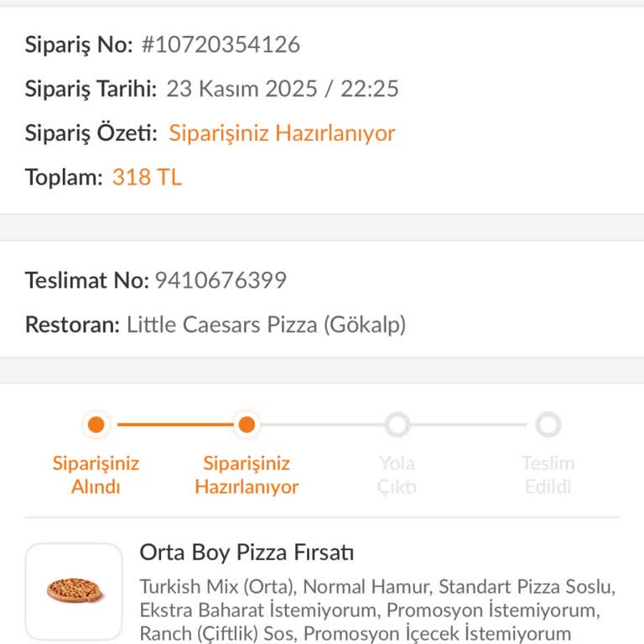
Task: Click the orange progress line between the first two steps
Action: 172,425
